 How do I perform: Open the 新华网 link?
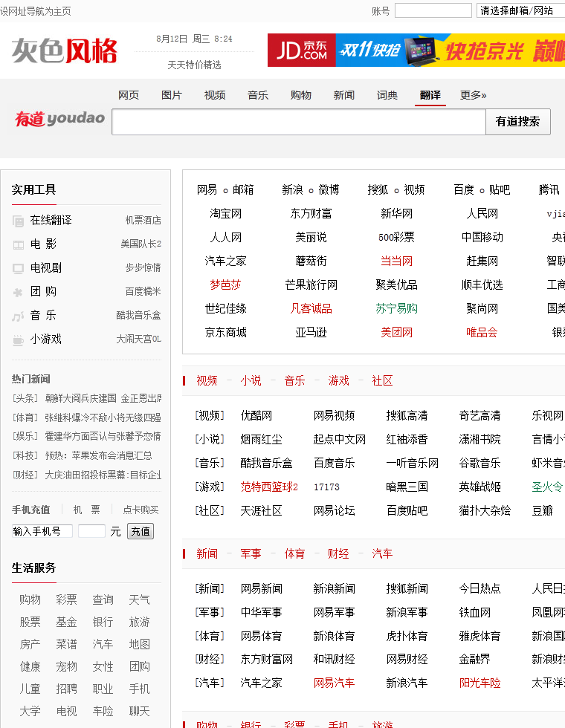396,214
